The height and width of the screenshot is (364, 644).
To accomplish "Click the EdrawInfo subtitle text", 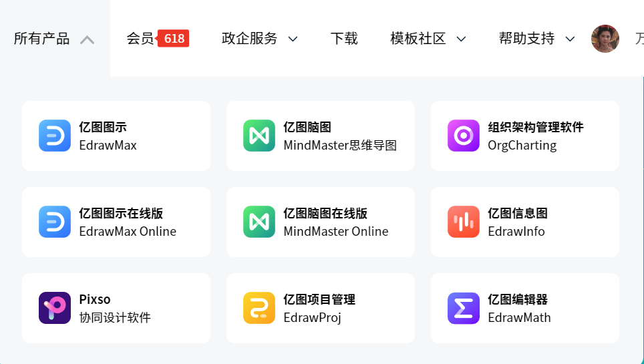I will click(x=516, y=231).
